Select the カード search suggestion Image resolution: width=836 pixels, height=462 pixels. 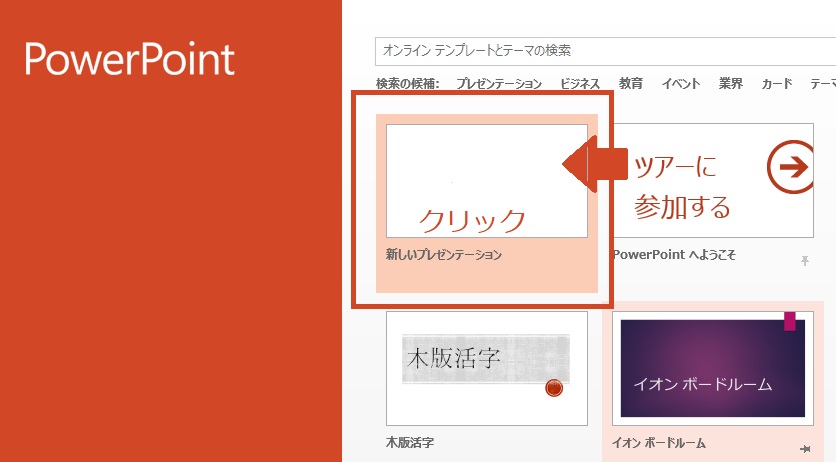tap(777, 84)
